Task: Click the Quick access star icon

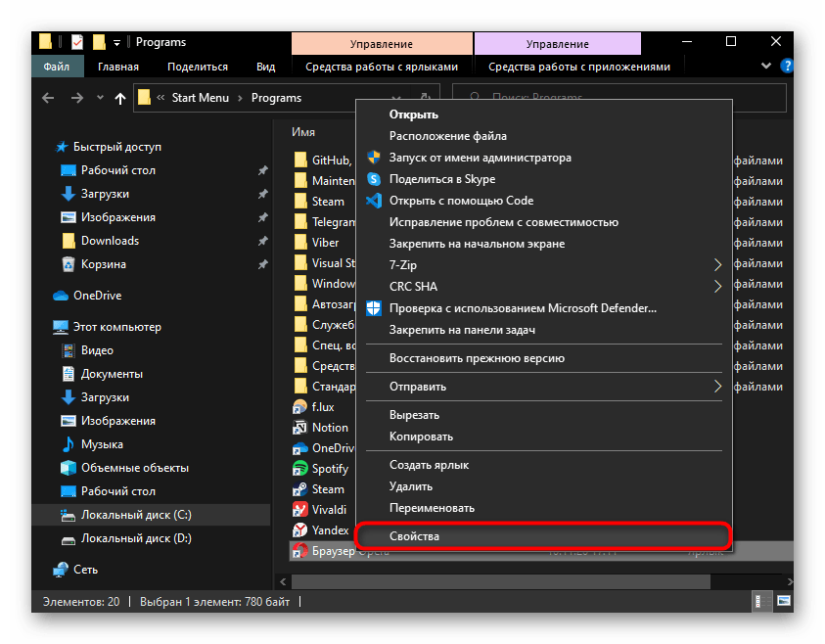Action: (x=62, y=147)
